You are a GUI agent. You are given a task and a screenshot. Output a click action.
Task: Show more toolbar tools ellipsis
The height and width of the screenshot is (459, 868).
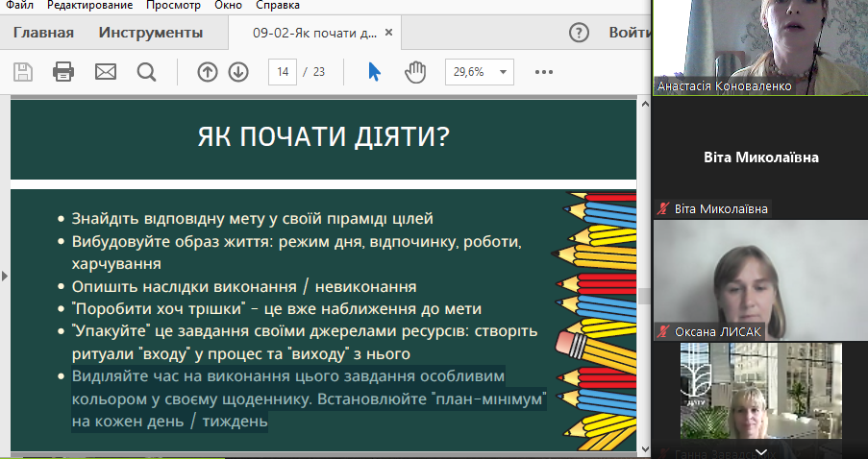click(544, 72)
